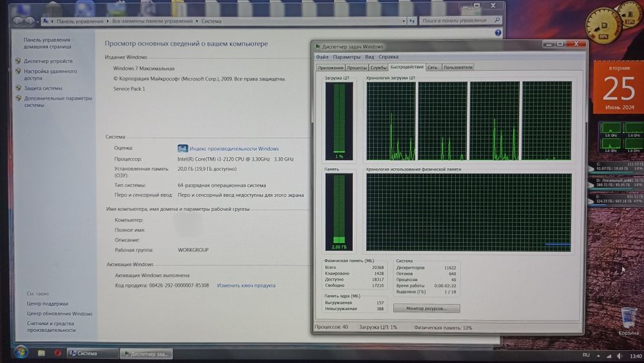Expand arrow after Все элементы панели управления
The image size is (644, 363).
coord(197,21)
